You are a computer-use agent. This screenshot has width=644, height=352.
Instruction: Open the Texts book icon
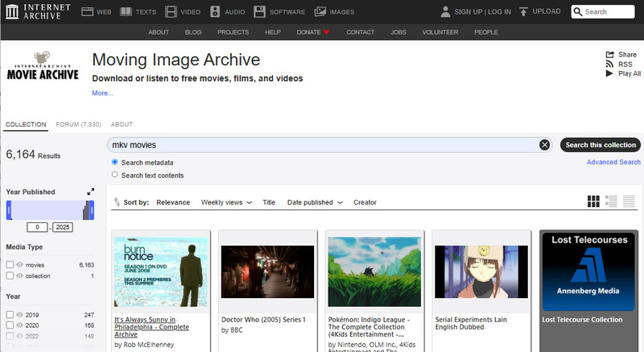pos(126,11)
